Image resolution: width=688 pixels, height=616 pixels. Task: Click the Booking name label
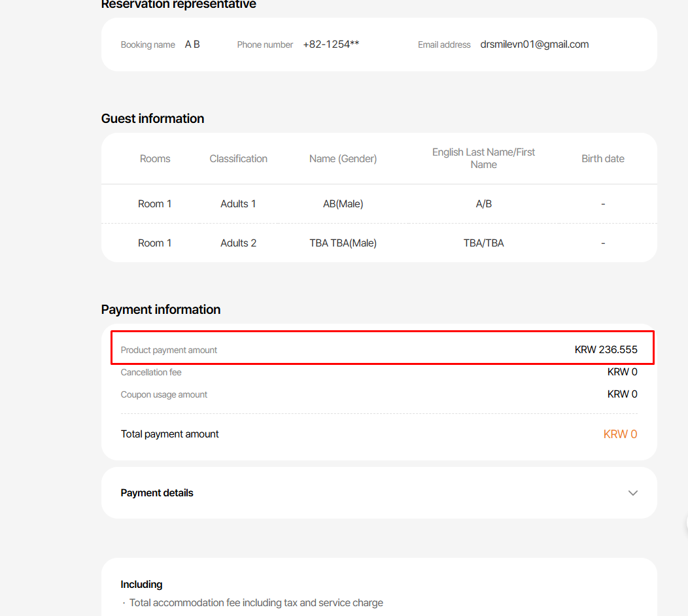pos(148,45)
